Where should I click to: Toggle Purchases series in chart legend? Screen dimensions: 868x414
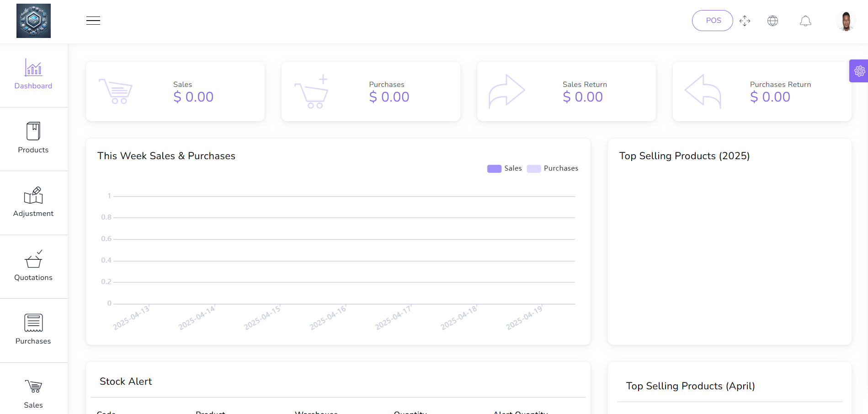[552, 168]
